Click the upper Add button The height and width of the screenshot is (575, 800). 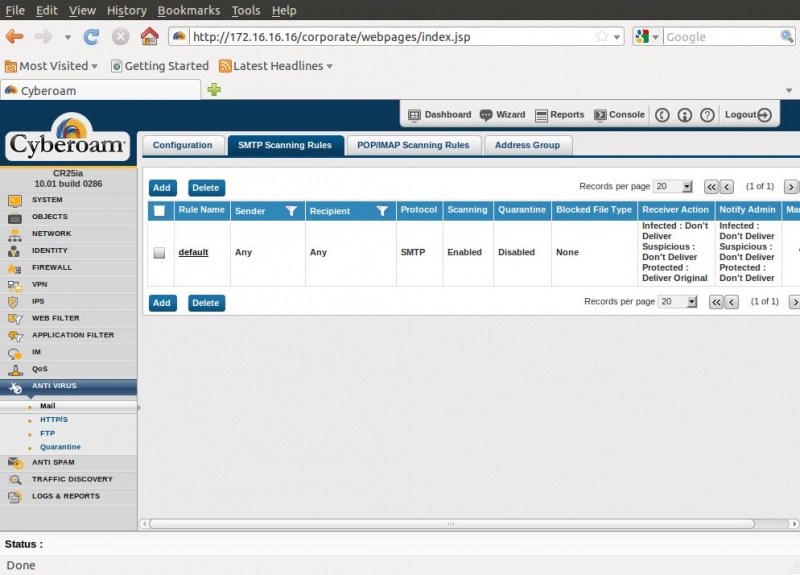(162, 188)
